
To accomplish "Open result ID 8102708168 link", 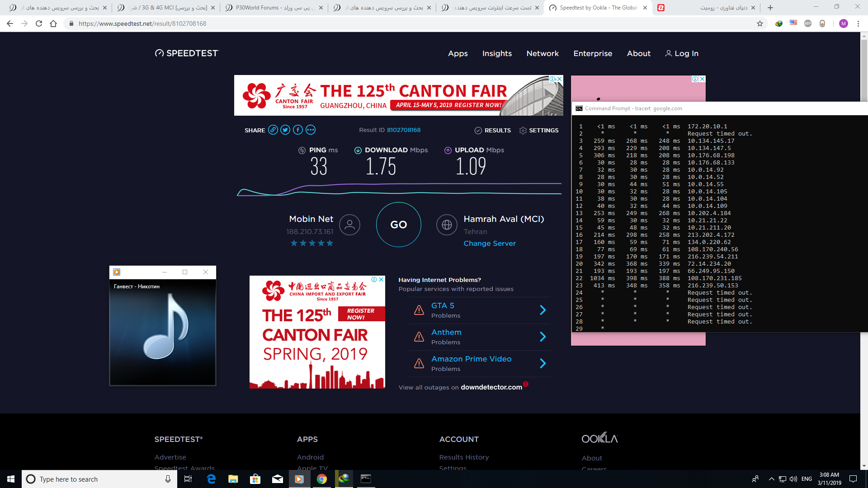I will [x=404, y=130].
